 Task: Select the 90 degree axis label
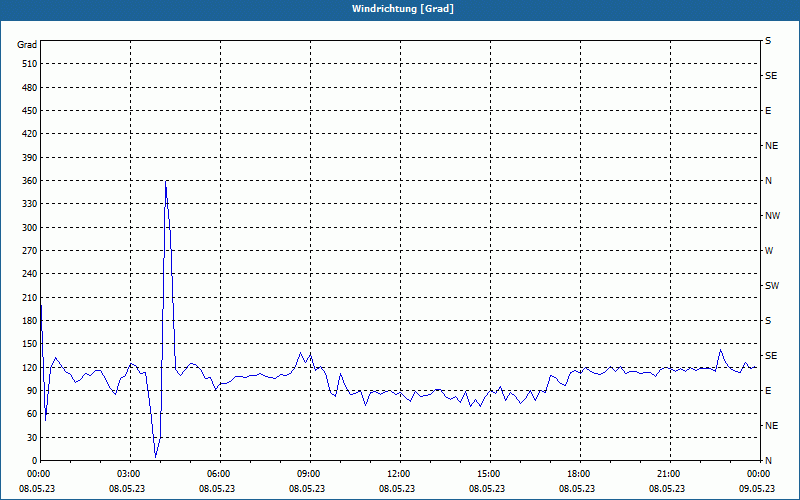point(32,391)
